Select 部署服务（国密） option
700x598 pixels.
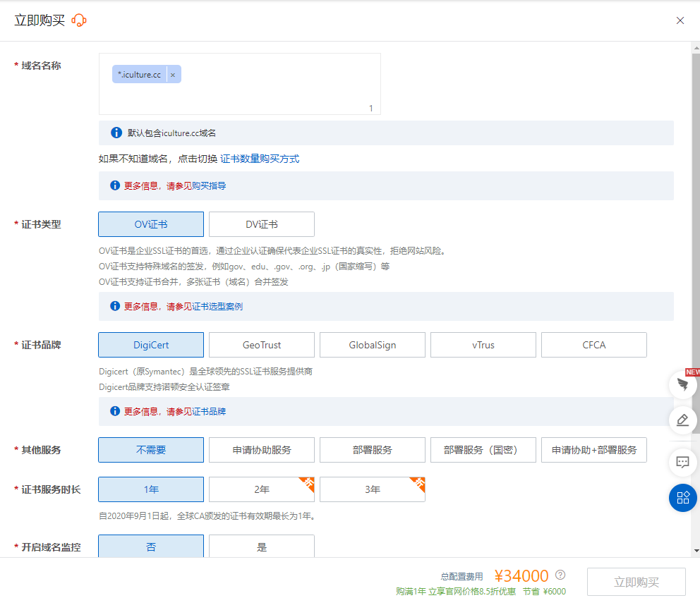483,450
